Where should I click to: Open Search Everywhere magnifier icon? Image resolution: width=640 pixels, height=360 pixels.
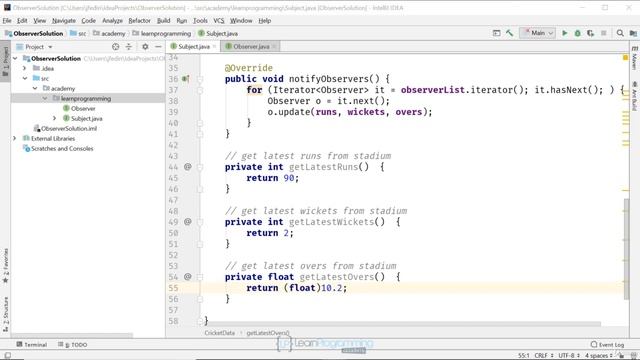[620, 33]
